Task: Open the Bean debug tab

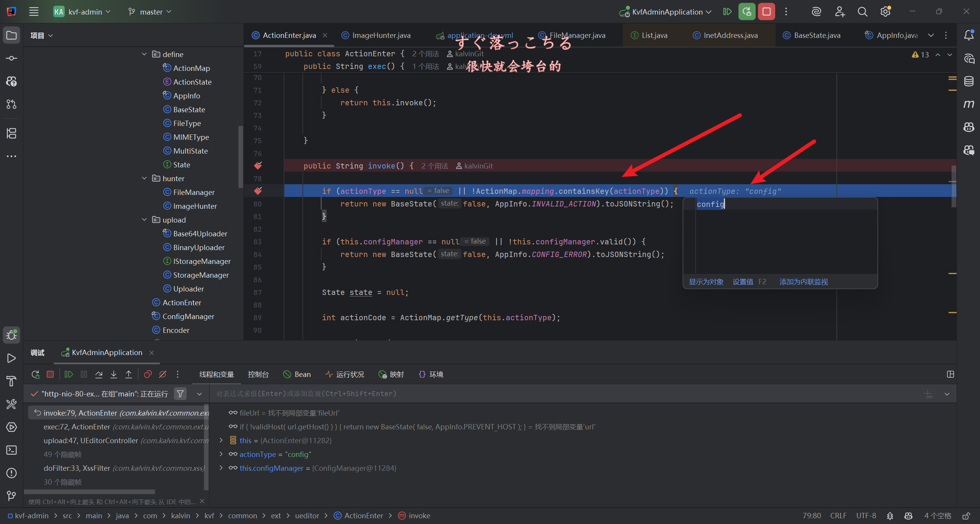Action: pos(297,374)
